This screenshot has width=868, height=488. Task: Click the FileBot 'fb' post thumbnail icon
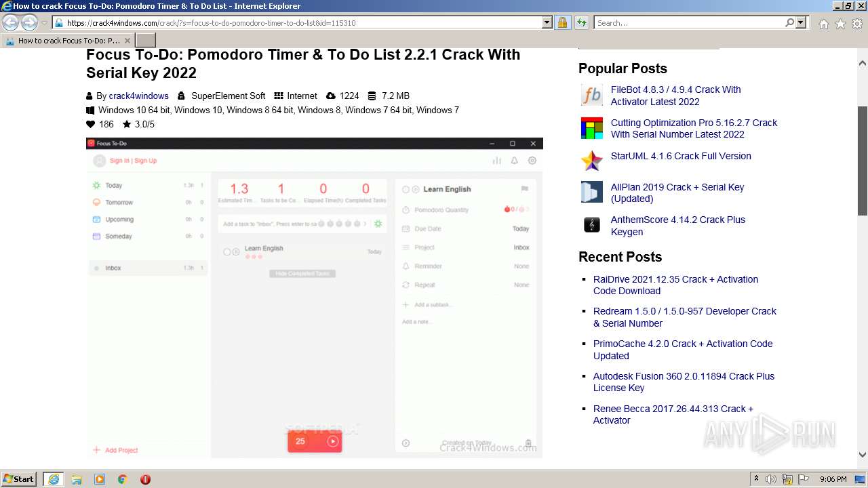click(x=592, y=96)
